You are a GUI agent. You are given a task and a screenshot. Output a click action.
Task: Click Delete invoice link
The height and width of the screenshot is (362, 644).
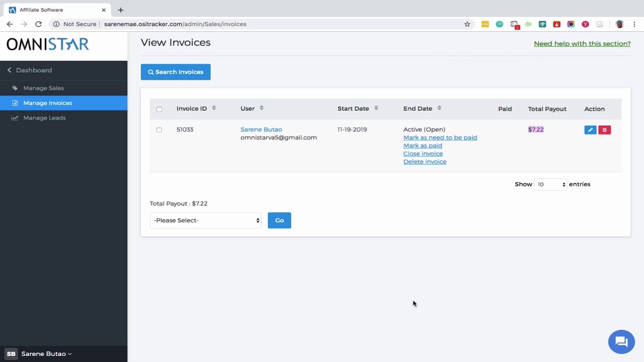(425, 161)
